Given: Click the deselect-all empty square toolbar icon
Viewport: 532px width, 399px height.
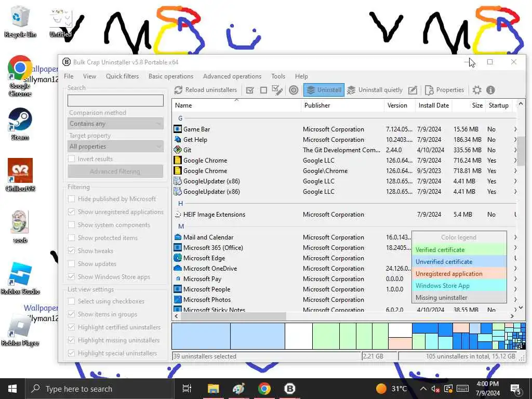Looking at the screenshot, I should (x=263, y=90).
